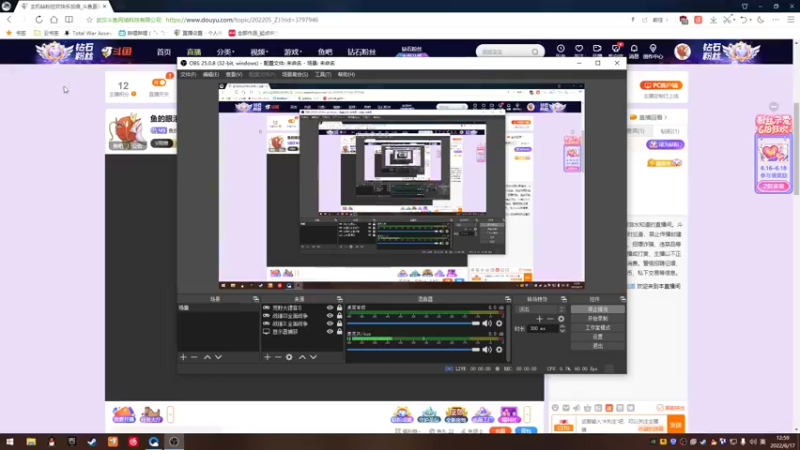The image size is (800, 450).
Task: Move the selected scene down in OBS
Action: click(x=218, y=357)
